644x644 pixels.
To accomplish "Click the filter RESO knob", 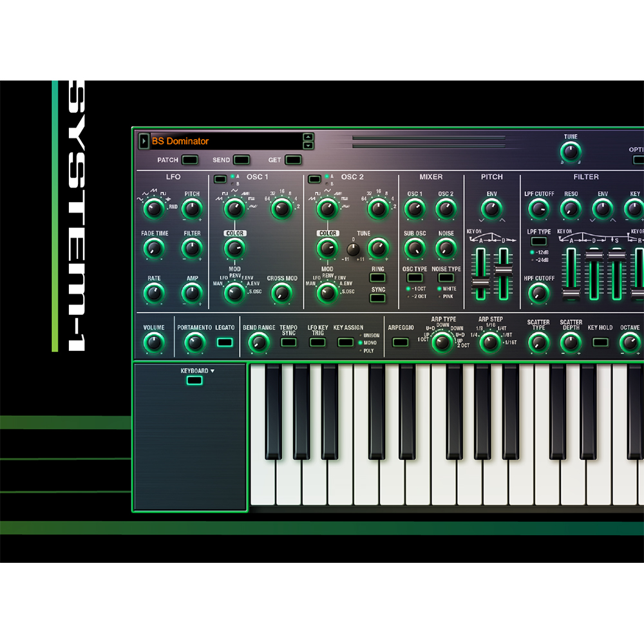I will [571, 209].
